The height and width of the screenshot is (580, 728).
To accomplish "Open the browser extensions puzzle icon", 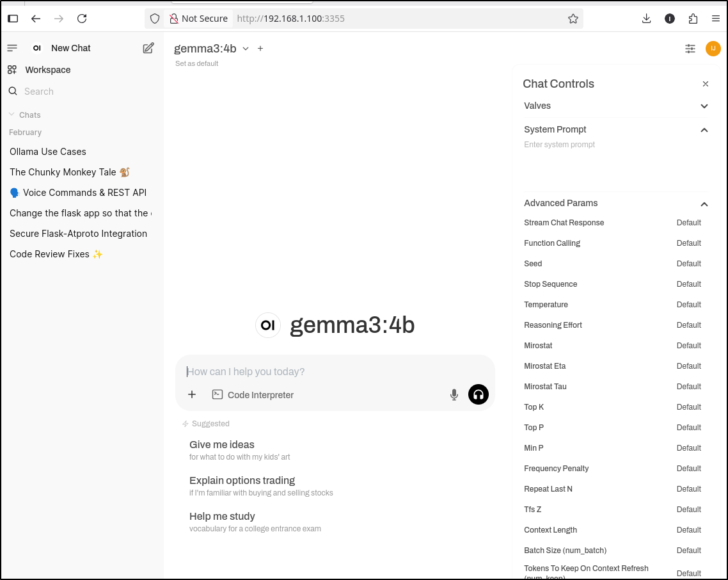I will pyautogui.click(x=693, y=19).
